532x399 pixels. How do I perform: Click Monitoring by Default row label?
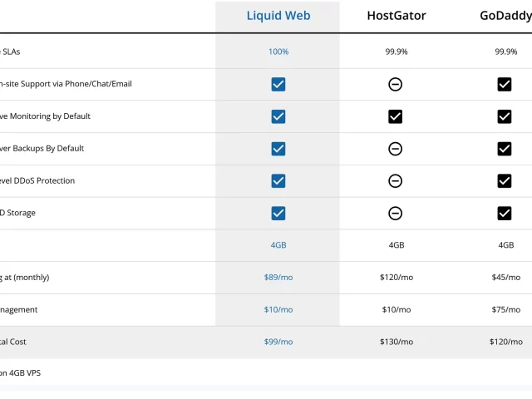(x=45, y=116)
